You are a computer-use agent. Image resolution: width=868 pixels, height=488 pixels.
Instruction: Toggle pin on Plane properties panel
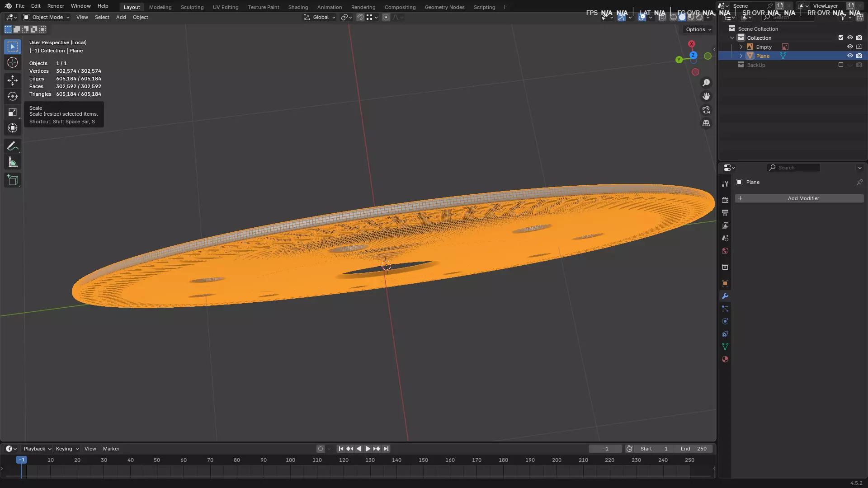tap(859, 182)
